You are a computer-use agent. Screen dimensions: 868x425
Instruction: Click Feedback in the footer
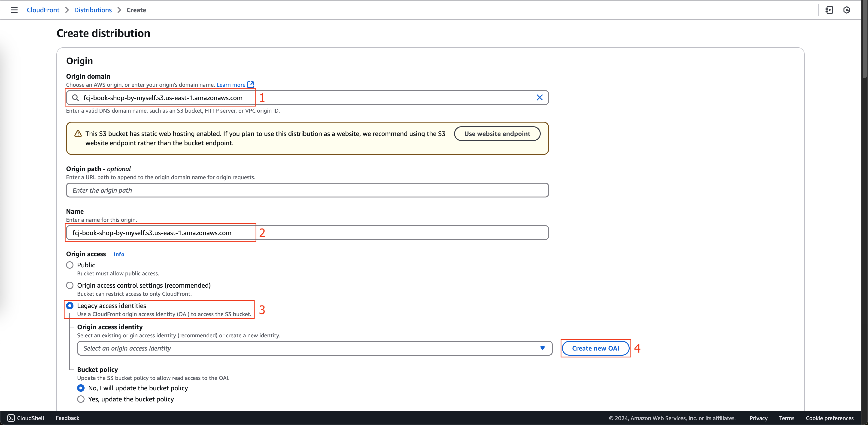(67, 418)
